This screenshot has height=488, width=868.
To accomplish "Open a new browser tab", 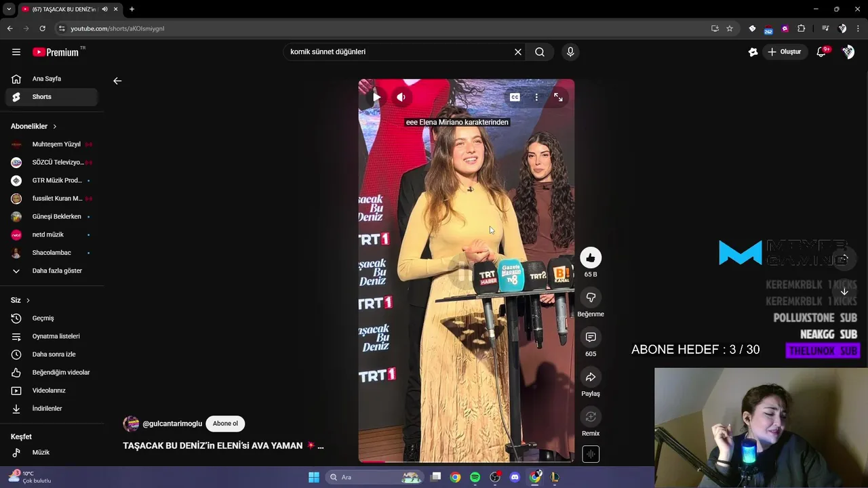I will coord(132,9).
